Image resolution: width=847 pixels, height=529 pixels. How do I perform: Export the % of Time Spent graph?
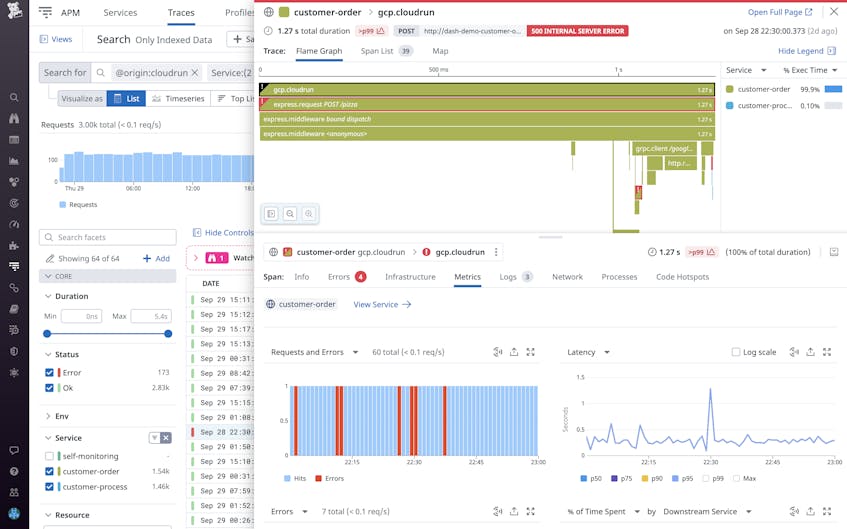pyautogui.click(x=810, y=511)
